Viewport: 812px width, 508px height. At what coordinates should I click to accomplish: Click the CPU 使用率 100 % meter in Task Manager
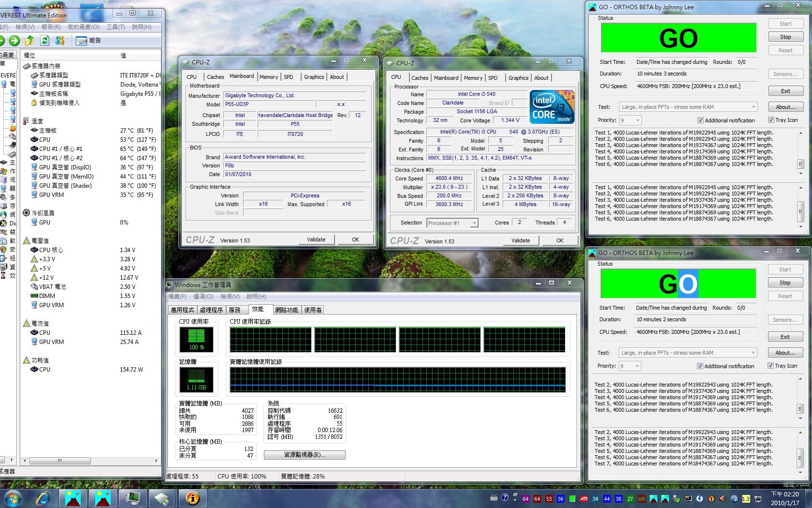tap(196, 339)
